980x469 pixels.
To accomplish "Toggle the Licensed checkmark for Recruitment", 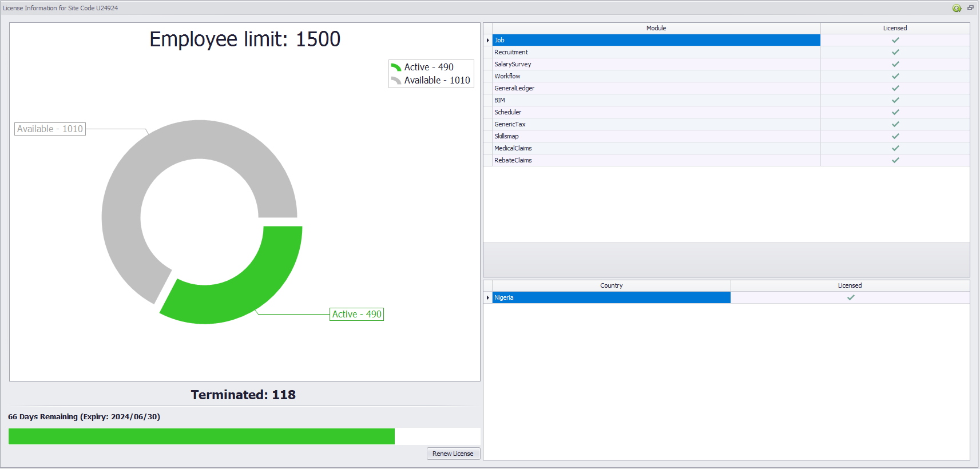I will click(895, 52).
